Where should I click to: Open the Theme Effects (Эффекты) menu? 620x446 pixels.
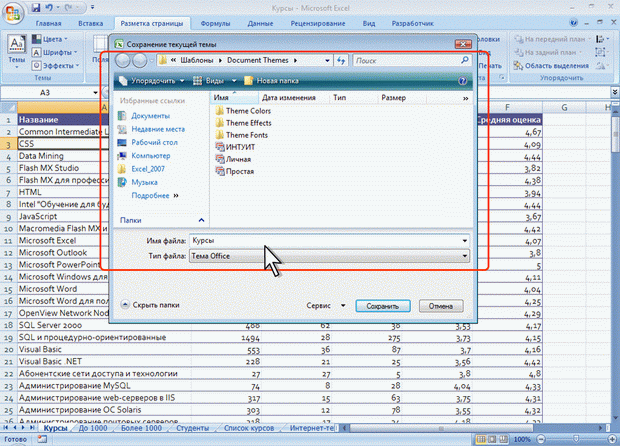[x=56, y=66]
